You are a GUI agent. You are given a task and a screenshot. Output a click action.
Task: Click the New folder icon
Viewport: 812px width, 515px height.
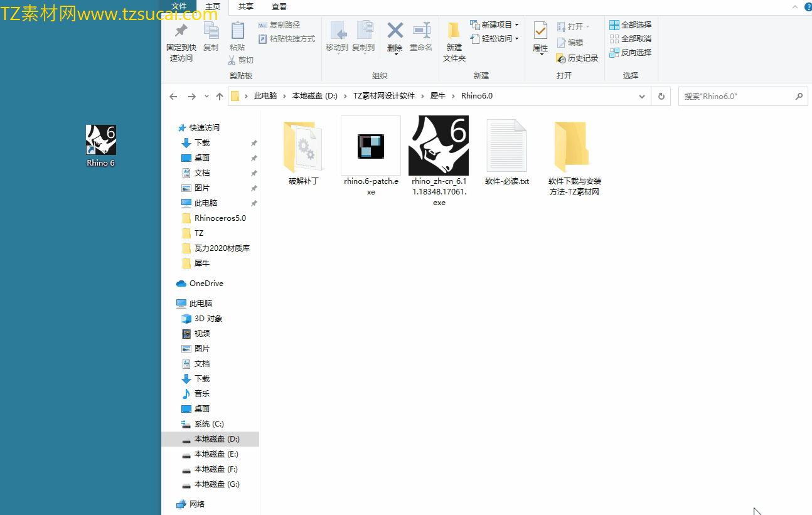pyautogui.click(x=454, y=31)
